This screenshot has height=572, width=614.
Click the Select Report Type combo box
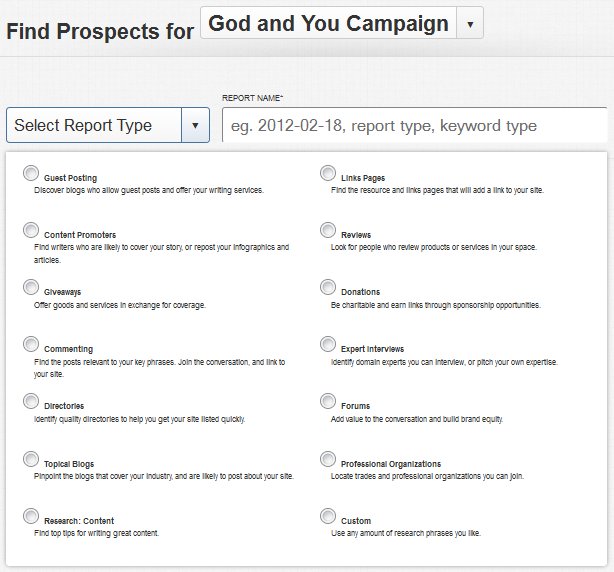(x=94, y=126)
